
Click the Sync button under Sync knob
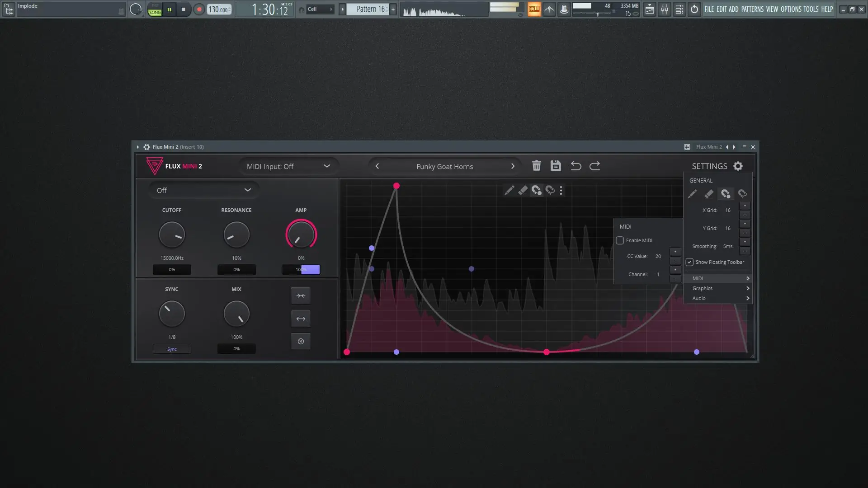click(172, 349)
